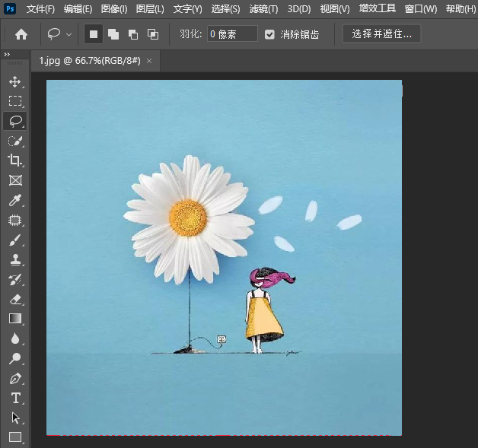Click the Photoshop Ps logo
Viewport: 478px width, 448px height.
(10, 8)
